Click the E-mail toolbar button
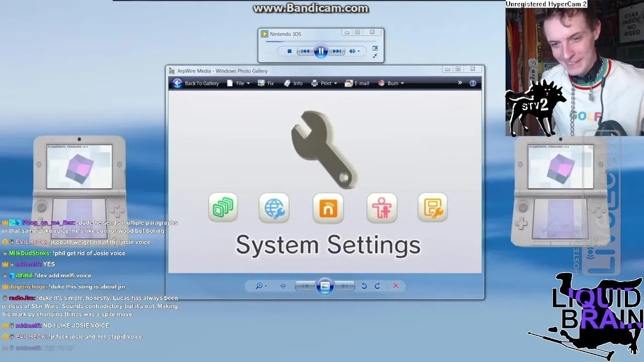 coord(357,83)
